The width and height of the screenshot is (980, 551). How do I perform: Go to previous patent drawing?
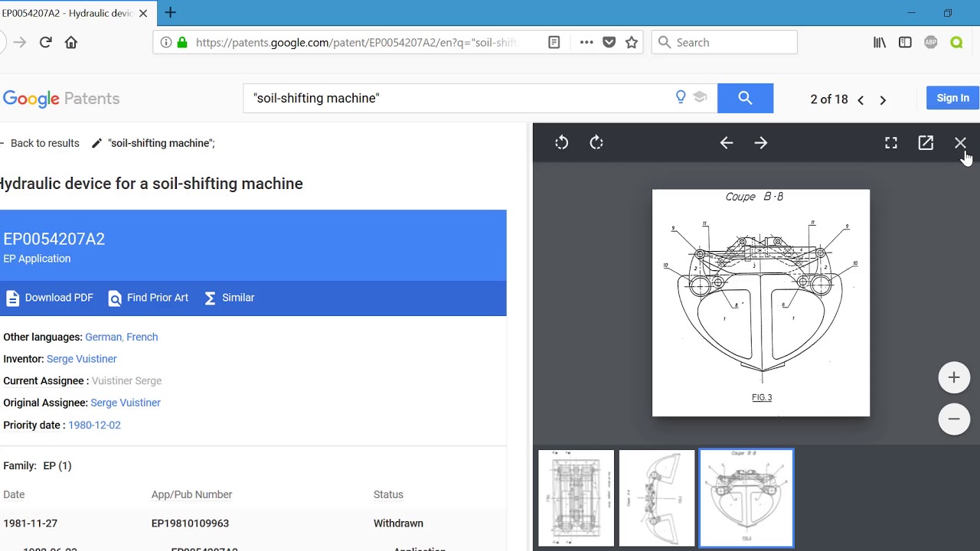click(x=727, y=142)
